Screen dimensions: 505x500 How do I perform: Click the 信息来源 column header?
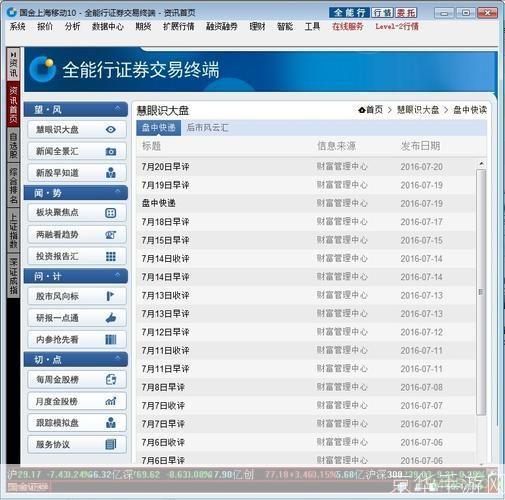(336, 146)
